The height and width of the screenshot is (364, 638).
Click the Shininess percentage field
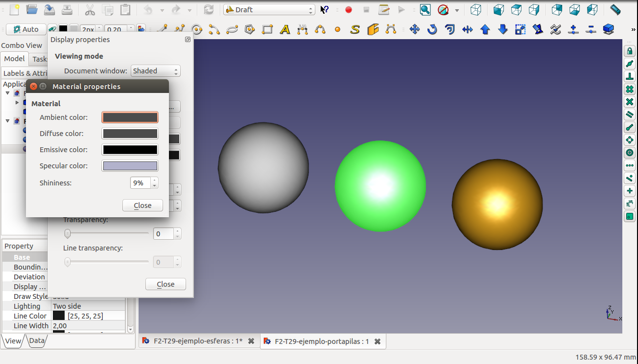[x=141, y=183]
